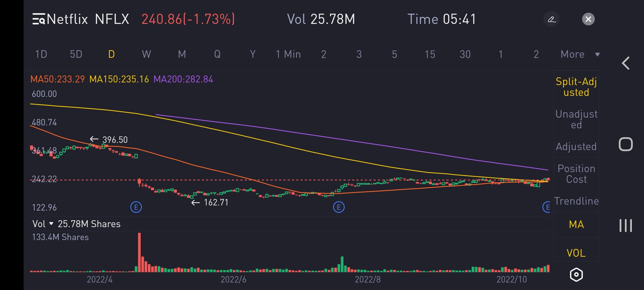This screenshot has width=644, height=290.
Task: Close the chart with X button
Action: point(588,19)
